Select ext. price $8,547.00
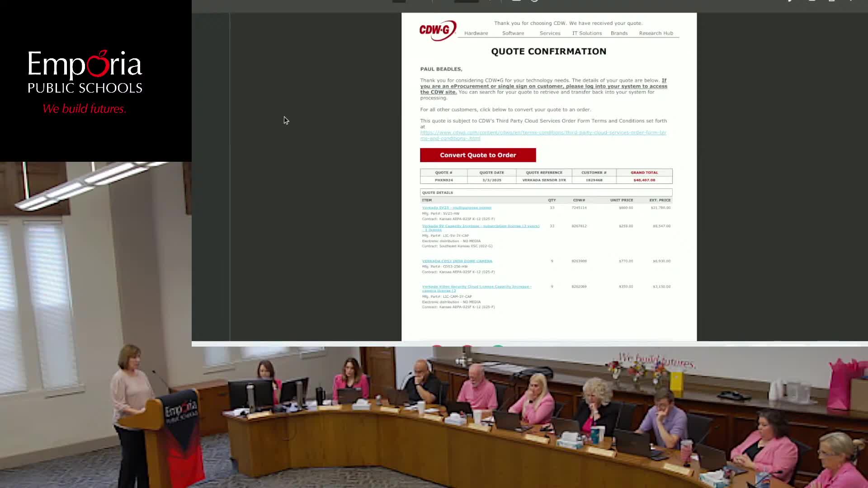 pyautogui.click(x=661, y=226)
